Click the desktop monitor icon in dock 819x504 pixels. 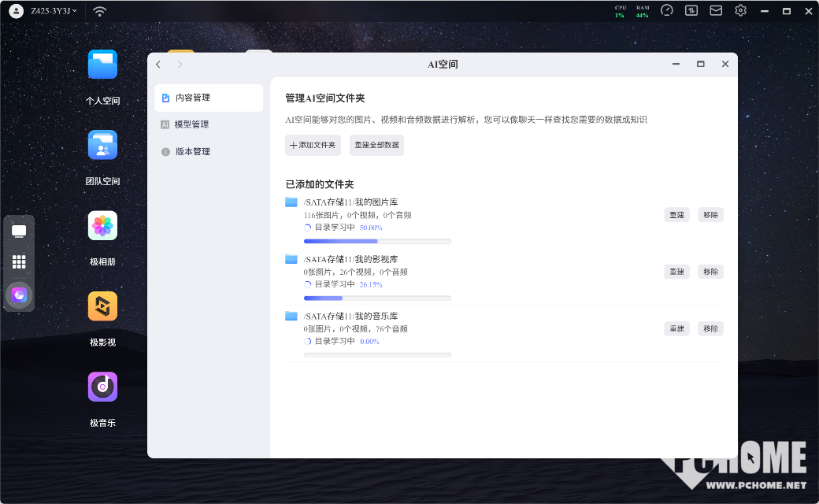click(x=19, y=232)
